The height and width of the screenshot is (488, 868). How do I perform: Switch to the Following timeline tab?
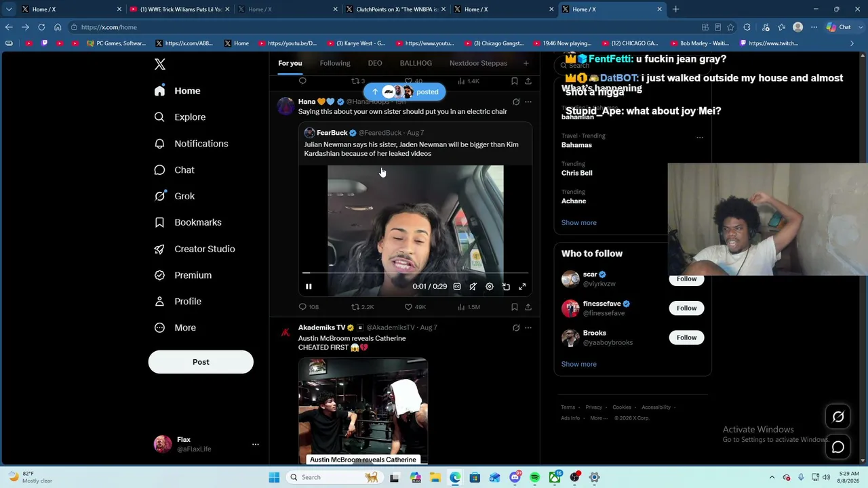click(x=335, y=63)
